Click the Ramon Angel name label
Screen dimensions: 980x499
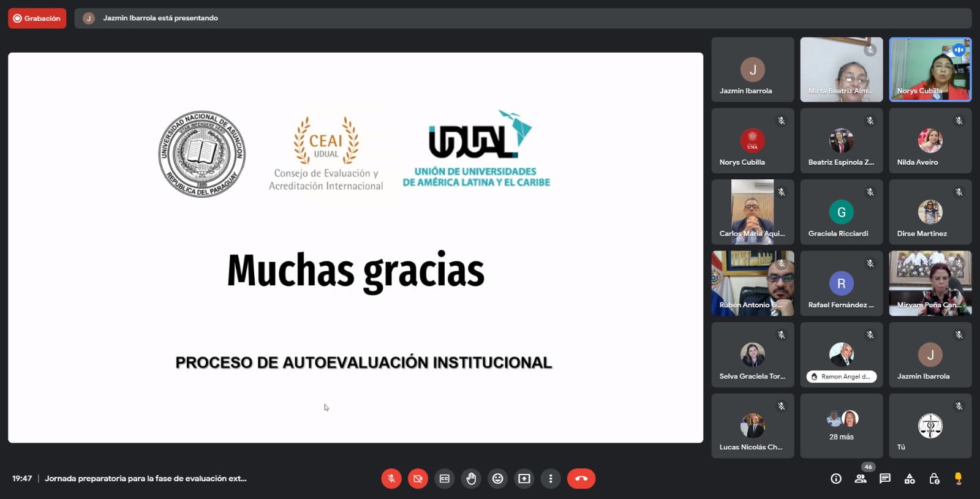pos(842,377)
